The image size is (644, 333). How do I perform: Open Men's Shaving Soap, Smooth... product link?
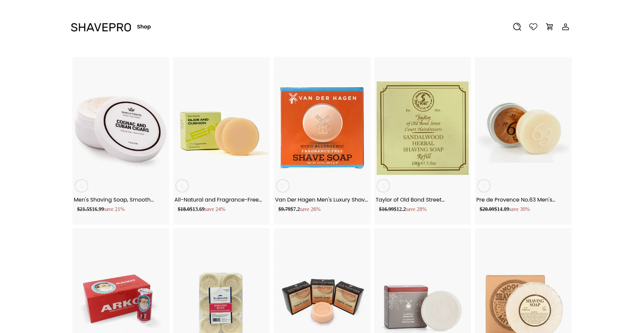point(114,200)
